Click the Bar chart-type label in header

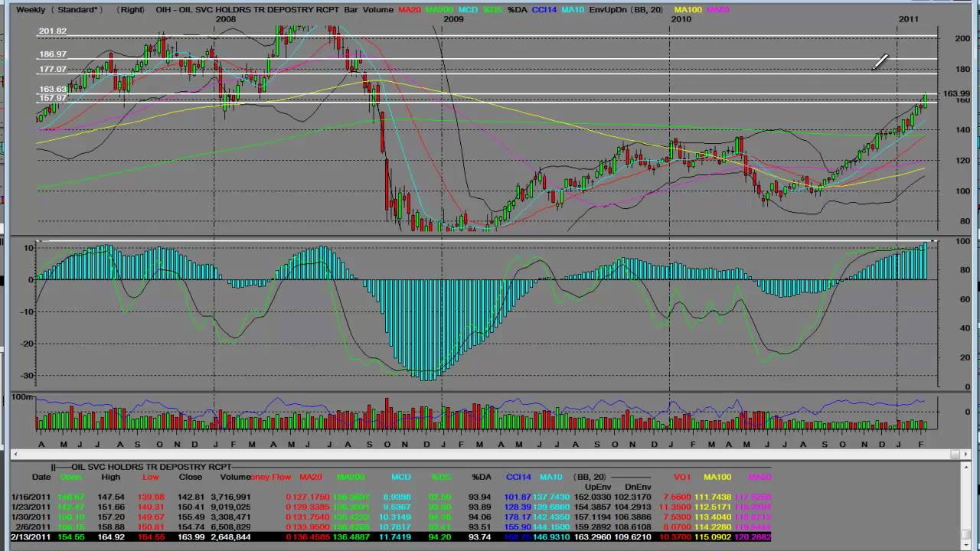[351, 10]
